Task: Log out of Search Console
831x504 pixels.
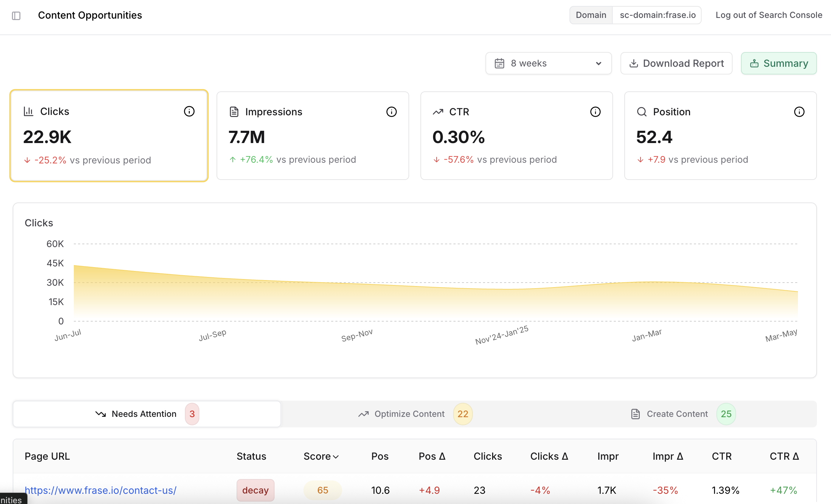Action: [x=769, y=15]
